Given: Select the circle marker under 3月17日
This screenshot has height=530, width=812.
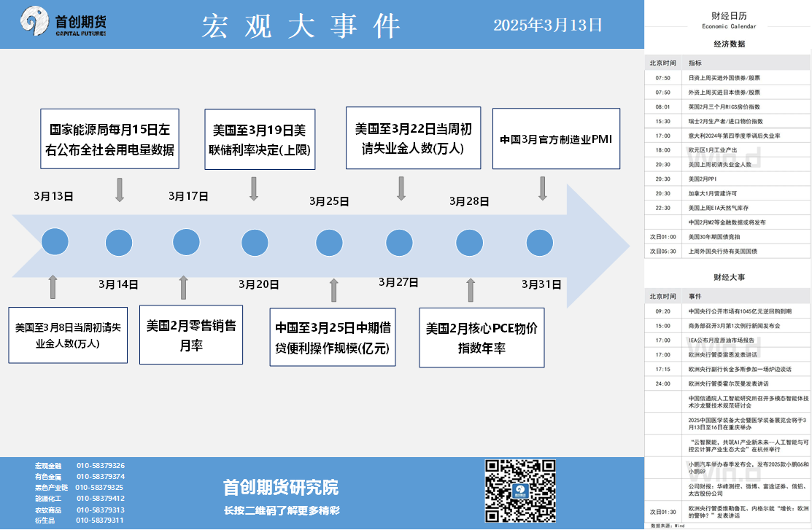Looking at the screenshot, I should click(186, 242).
